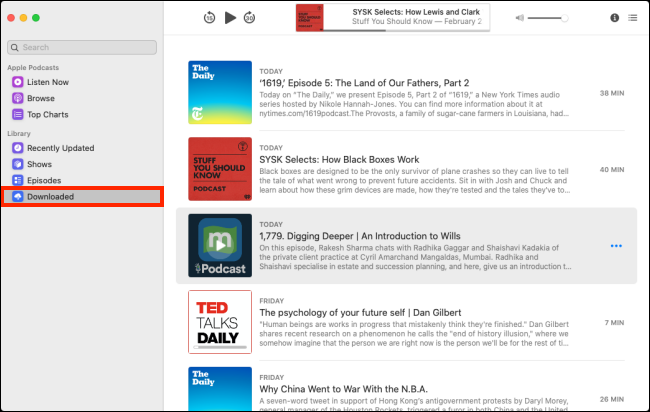Click the playback progress bar
This screenshot has height=412, width=650.
coord(406,30)
